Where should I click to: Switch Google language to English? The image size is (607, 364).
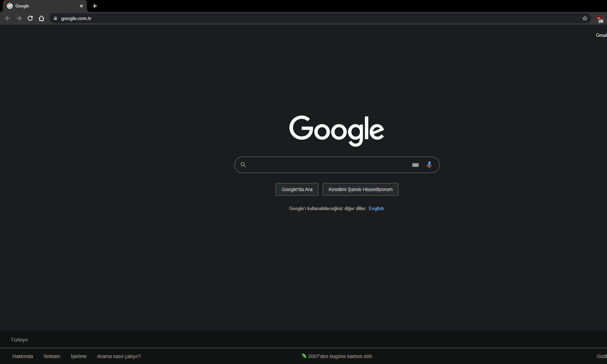[376, 208]
